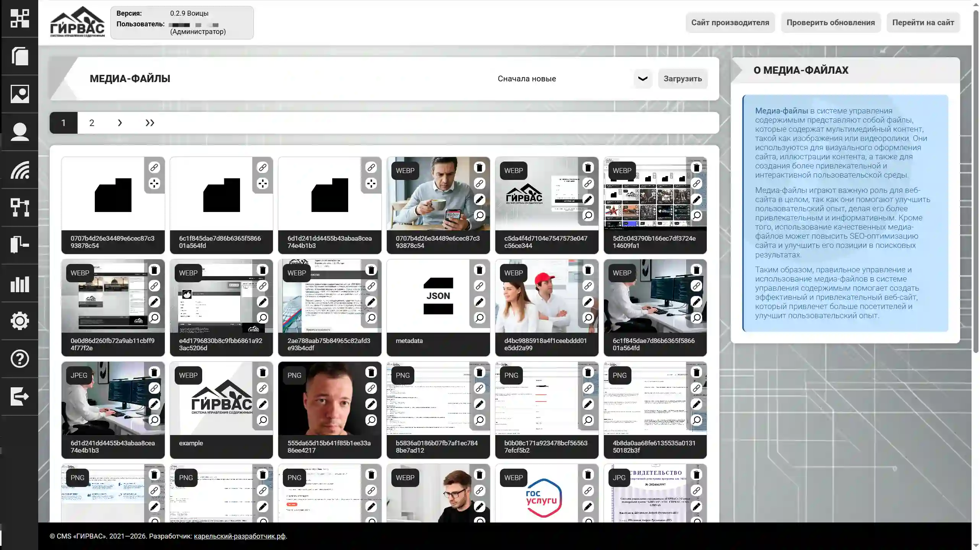Open the 6d1d241dd4455b folder thumbnail
This screenshot has width=980, height=550.
click(329, 195)
